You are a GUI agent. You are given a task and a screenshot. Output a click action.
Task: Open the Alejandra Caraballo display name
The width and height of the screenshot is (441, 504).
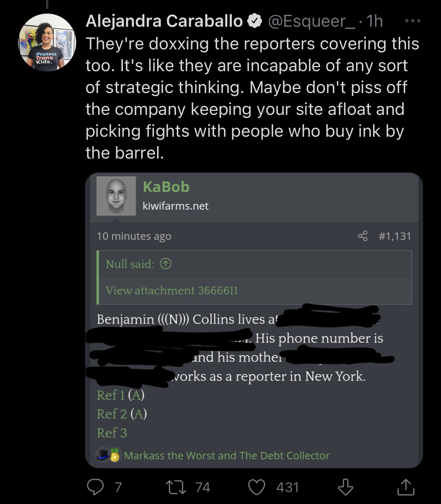tap(164, 21)
